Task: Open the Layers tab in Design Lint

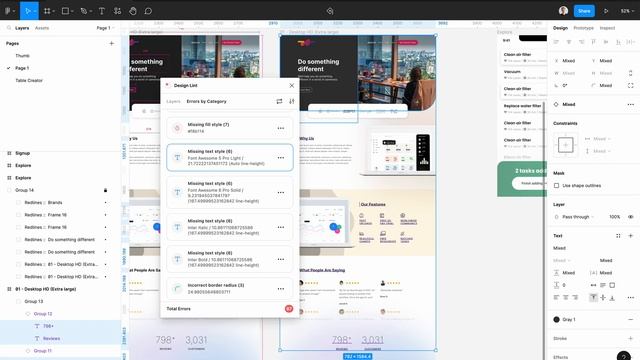Action: point(173,101)
